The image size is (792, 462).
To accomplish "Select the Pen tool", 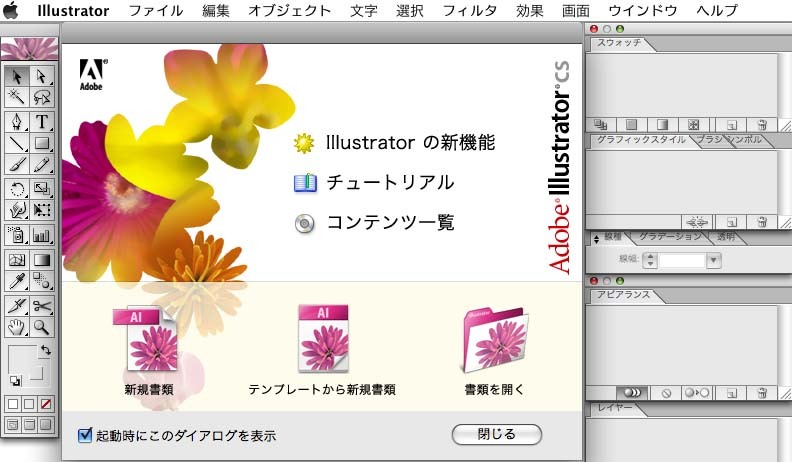I will coord(17,122).
